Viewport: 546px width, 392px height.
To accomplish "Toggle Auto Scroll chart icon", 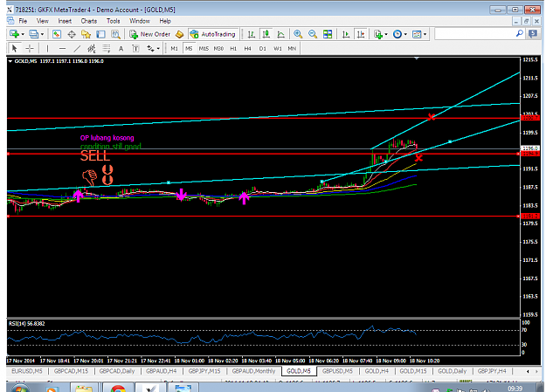I will coord(346,34).
